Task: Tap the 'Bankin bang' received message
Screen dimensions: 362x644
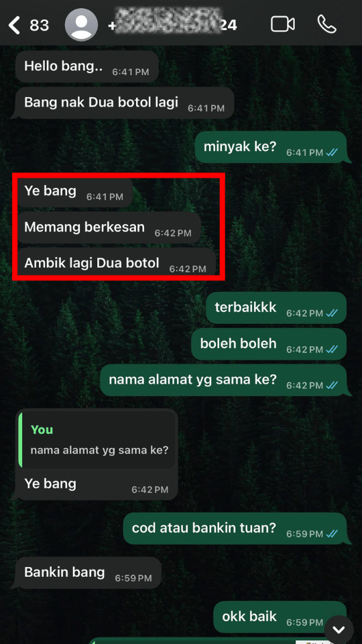Action: (x=88, y=573)
